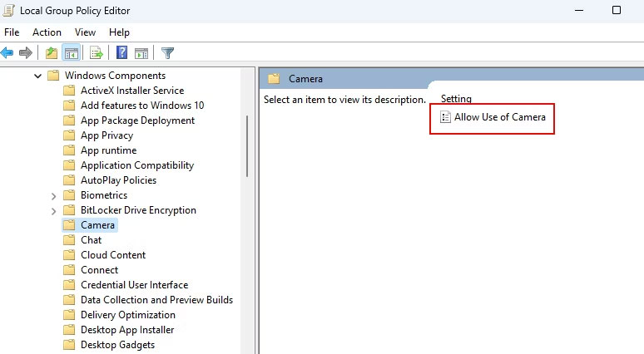The width and height of the screenshot is (644, 354).
Task: Click the Export List toolbar icon
Action: pos(97,53)
